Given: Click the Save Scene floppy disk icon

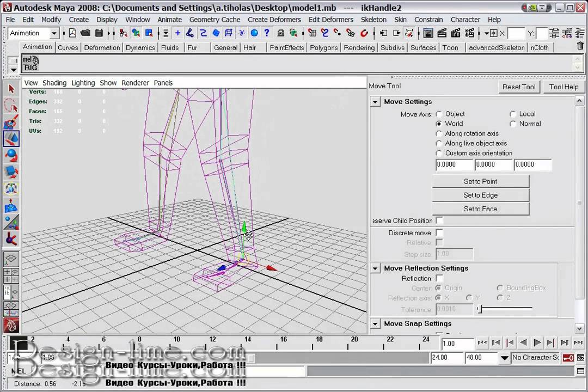Looking at the screenshot, I should click(99, 33).
